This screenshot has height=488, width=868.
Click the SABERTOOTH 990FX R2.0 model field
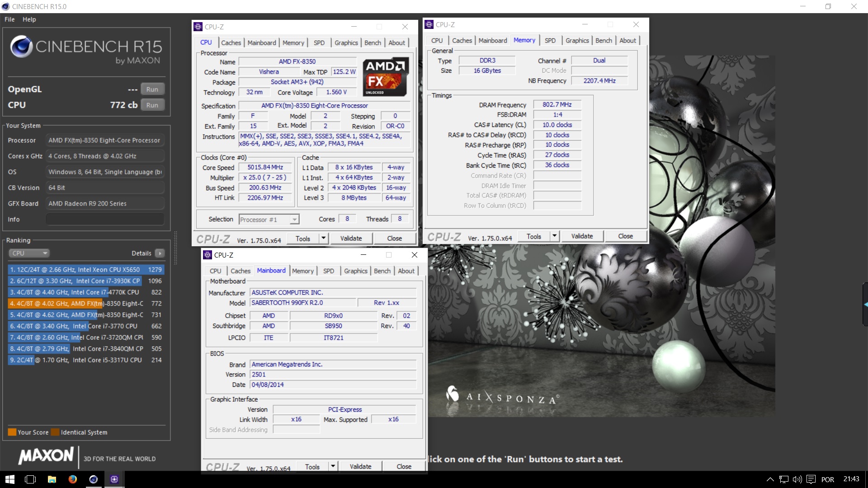[x=302, y=303]
